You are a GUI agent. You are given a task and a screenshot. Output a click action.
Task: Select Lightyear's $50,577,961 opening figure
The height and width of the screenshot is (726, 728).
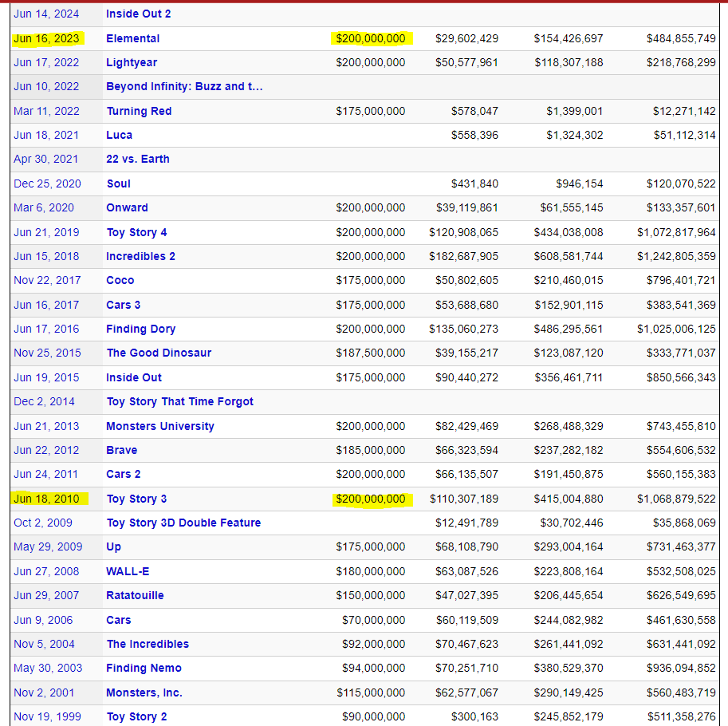pos(466,63)
